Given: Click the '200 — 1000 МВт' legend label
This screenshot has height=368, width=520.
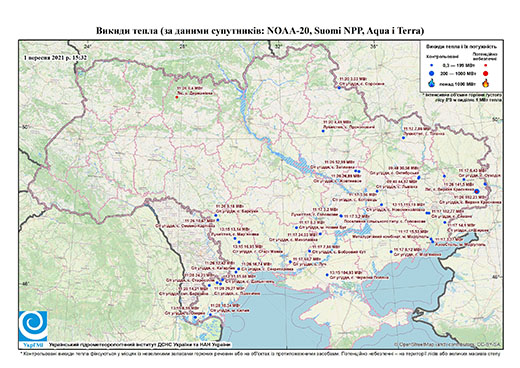Looking at the screenshot, I should coord(458,73).
